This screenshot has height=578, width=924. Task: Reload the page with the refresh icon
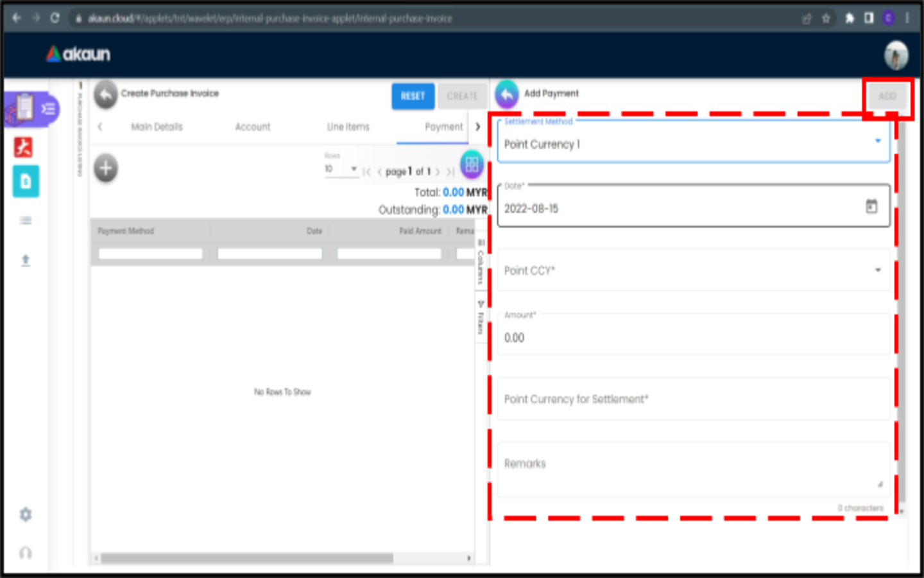(55, 18)
